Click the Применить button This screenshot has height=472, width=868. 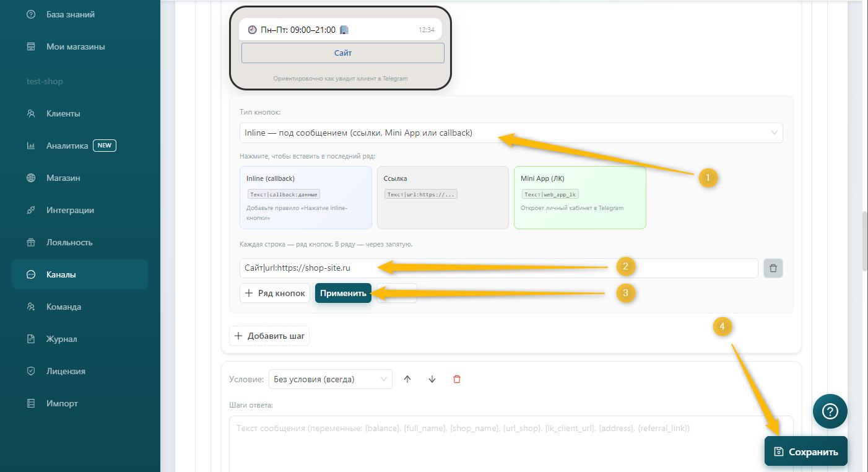pos(343,293)
